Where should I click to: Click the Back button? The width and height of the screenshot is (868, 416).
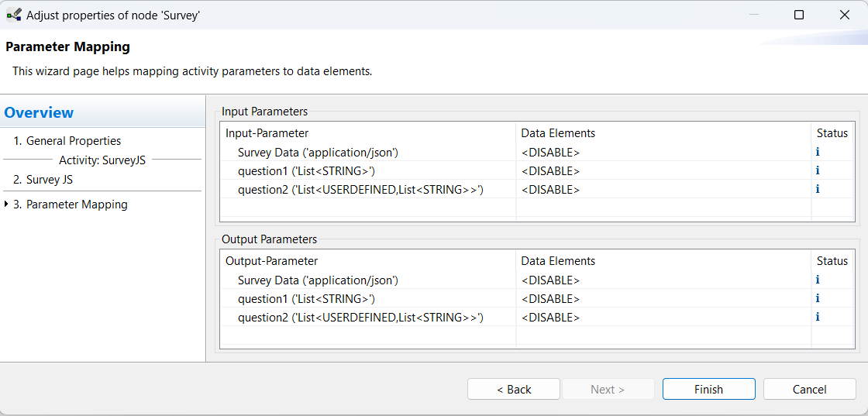513,389
